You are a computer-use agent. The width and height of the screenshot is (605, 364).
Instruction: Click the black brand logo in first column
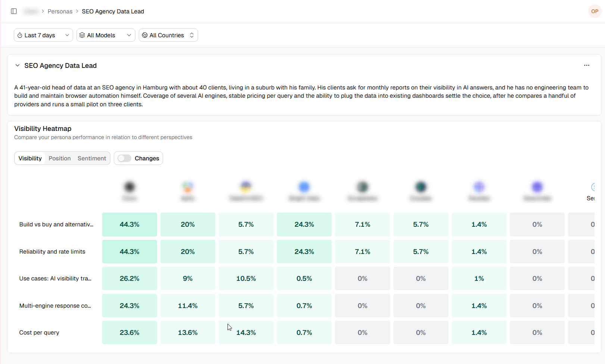click(129, 186)
